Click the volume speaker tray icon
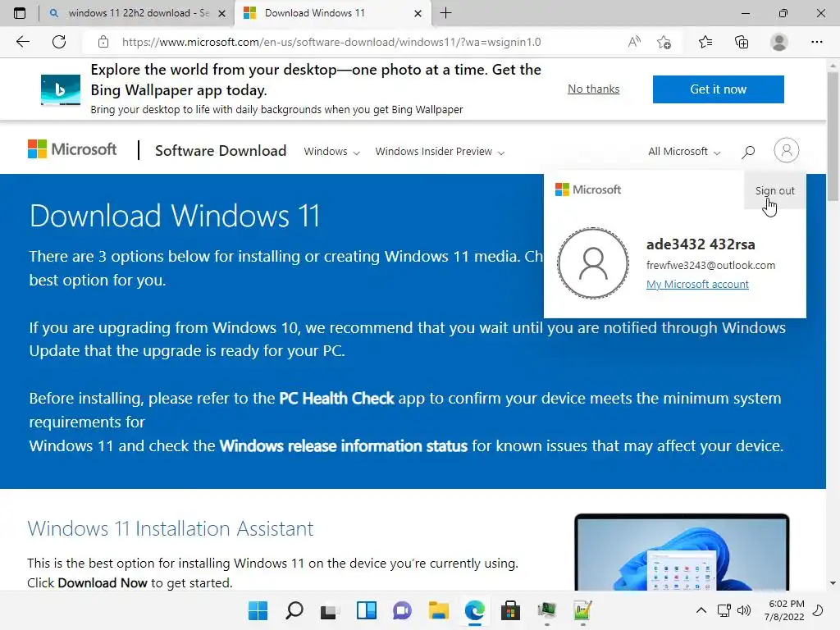840x630 pixels. pyautogui.click(x=743, y=610)
